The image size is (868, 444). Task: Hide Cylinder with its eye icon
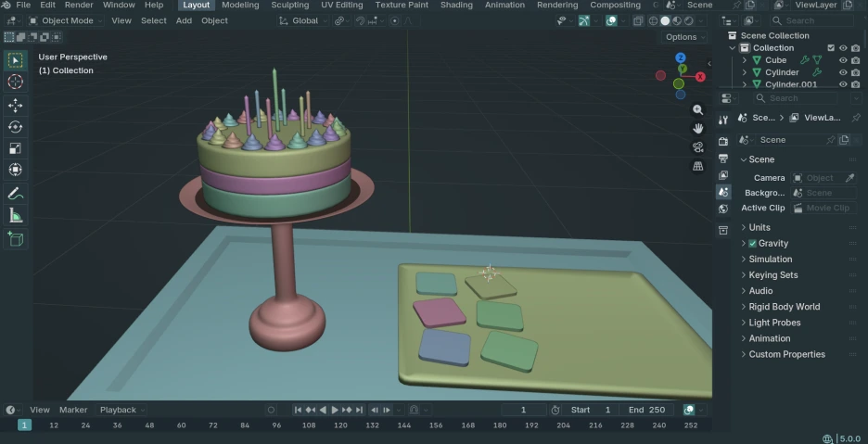click(x=843, y=72)
